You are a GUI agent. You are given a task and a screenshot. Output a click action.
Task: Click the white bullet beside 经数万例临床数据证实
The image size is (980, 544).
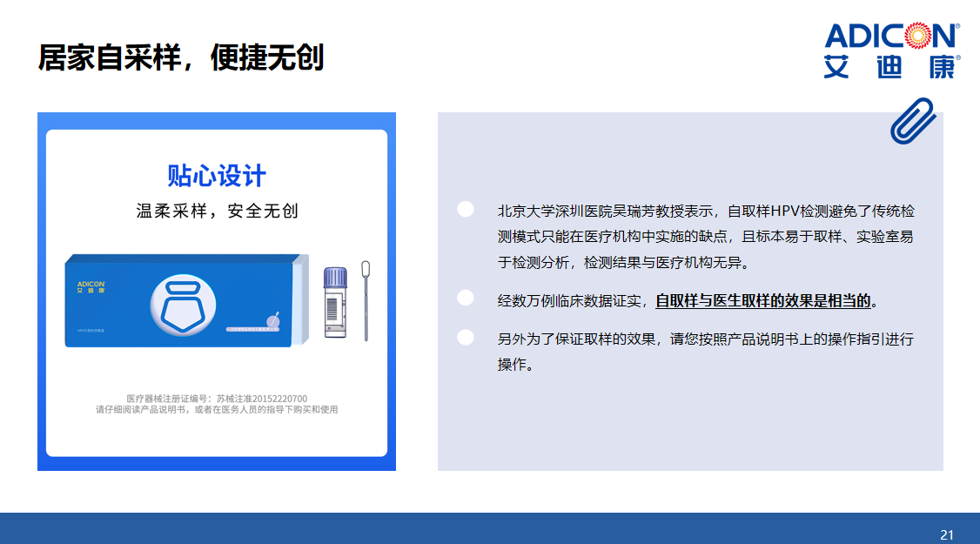pos(466,298)
